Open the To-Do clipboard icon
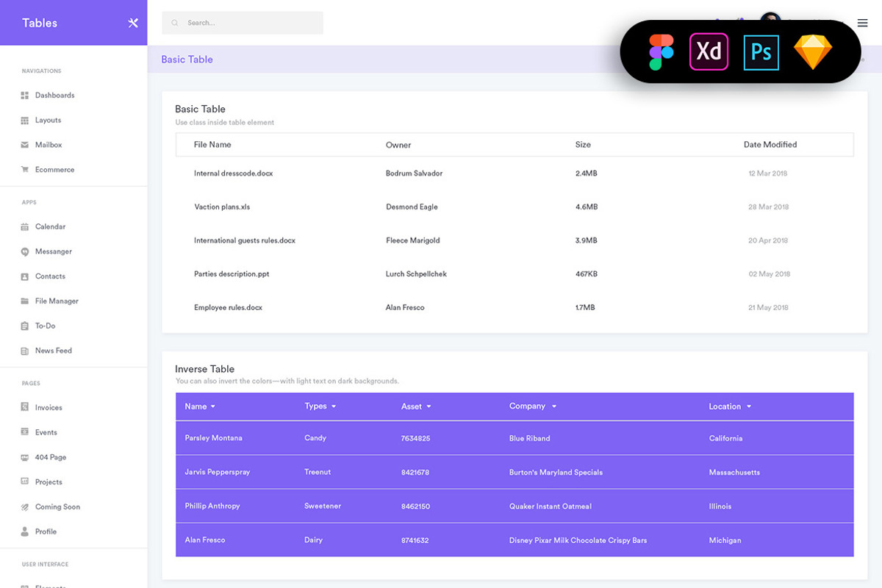Screen dimensions: 882x588 [x=25, y=326]
